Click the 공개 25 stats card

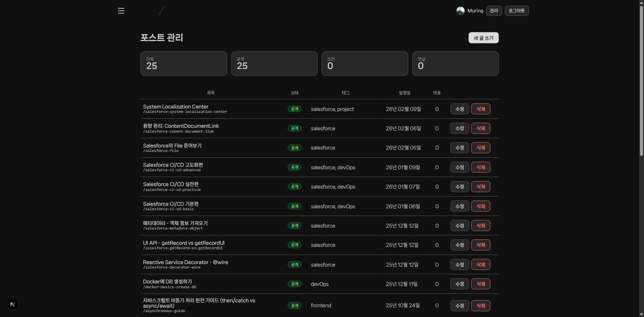tap(274, 64)
